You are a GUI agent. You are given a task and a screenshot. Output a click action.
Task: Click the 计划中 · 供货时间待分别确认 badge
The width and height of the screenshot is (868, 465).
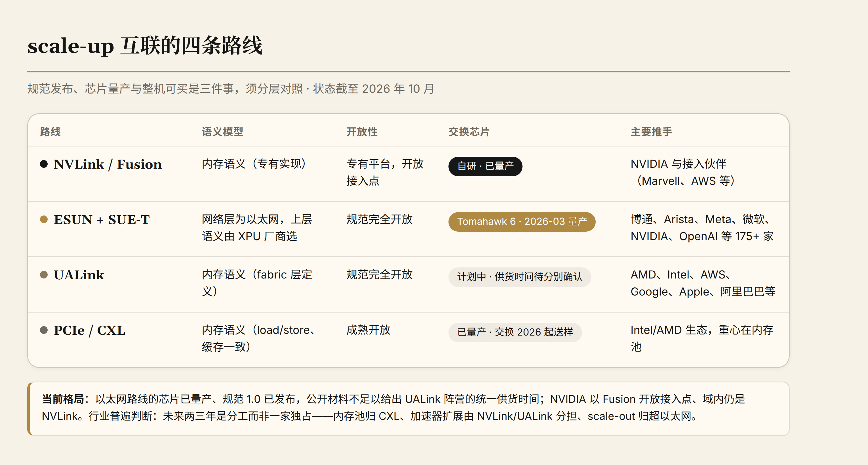coord(520,277)
